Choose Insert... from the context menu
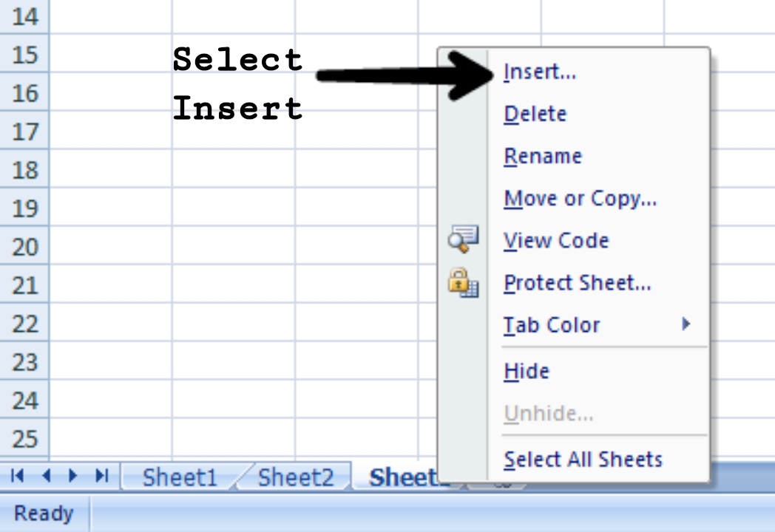Screen dimensions: 775x532 [x=539, y=72]
